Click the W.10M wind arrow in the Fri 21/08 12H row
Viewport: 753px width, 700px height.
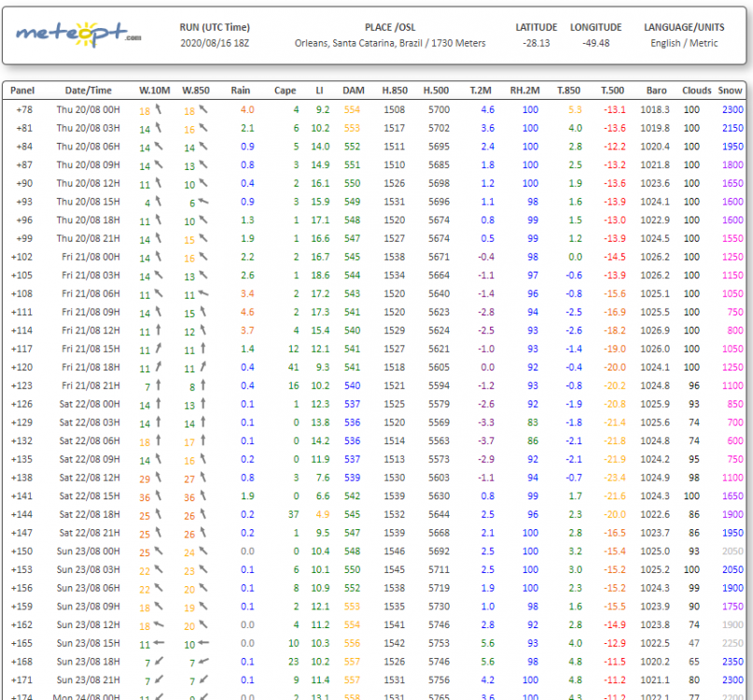click(x=159, y=329)
